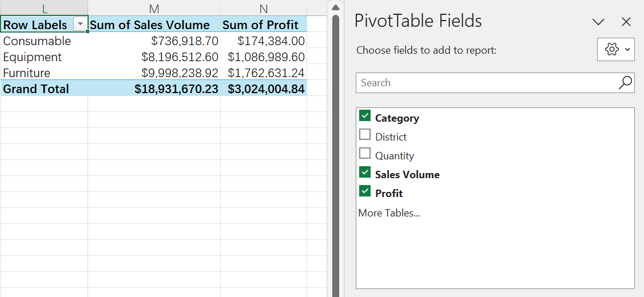Close the PivotTable Fields pane
Viewport: 644px width, 297px height.
626,22
